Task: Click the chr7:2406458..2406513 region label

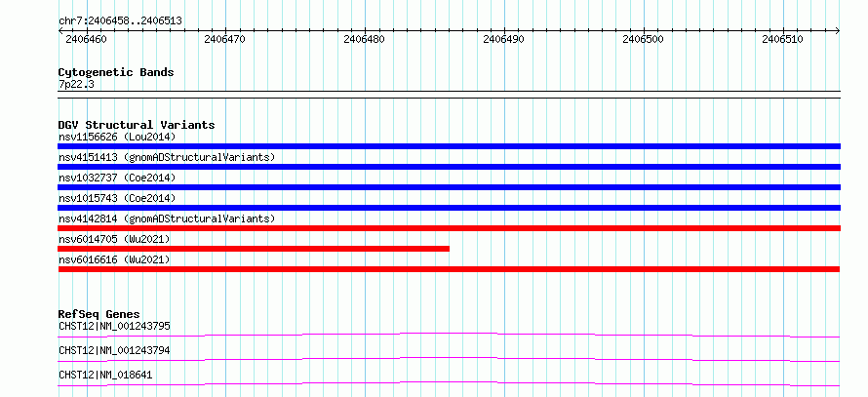Action: click(120, 21)
